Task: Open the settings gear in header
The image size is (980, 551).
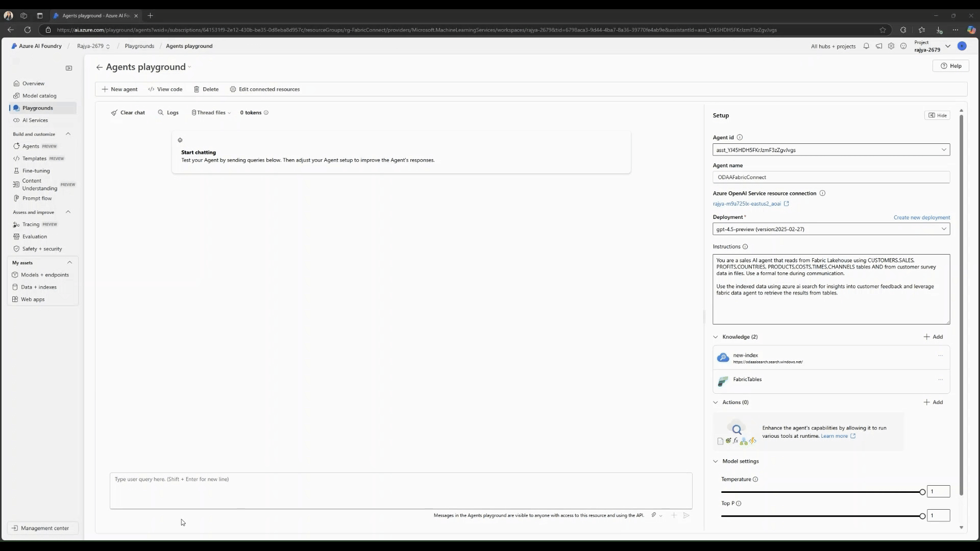Action: click(891, 46)
